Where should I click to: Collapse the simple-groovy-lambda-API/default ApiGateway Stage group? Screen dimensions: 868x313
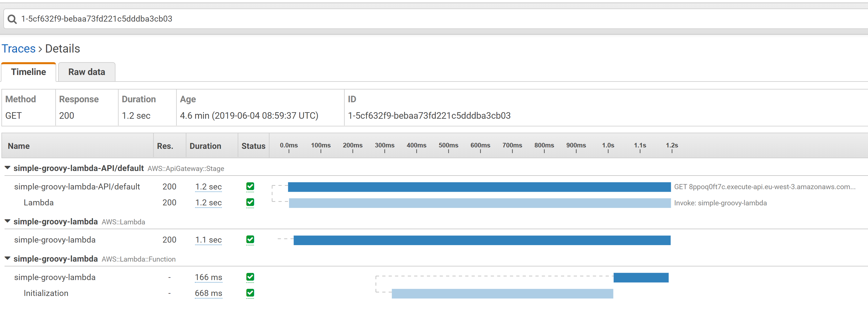click(x=7, y=168)
